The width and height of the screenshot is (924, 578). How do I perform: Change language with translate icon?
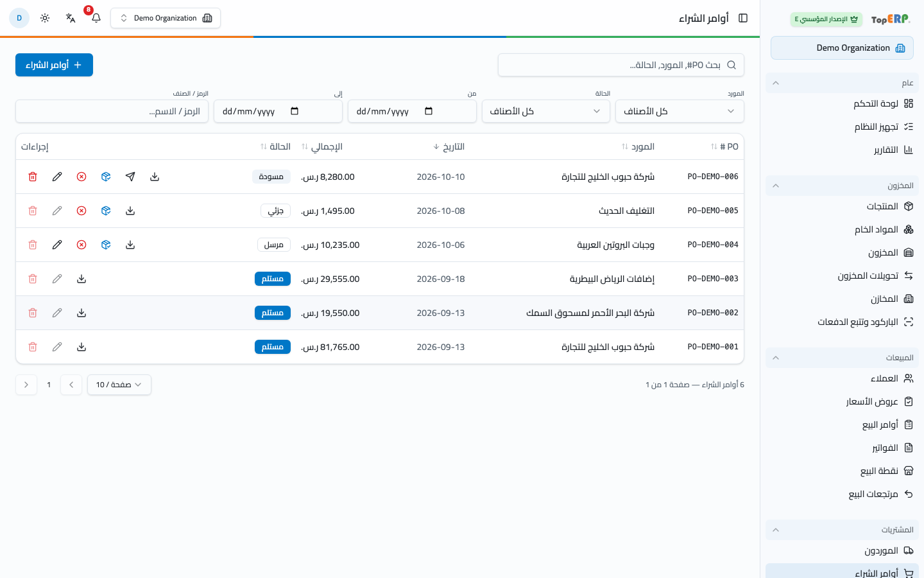(71, 18)
